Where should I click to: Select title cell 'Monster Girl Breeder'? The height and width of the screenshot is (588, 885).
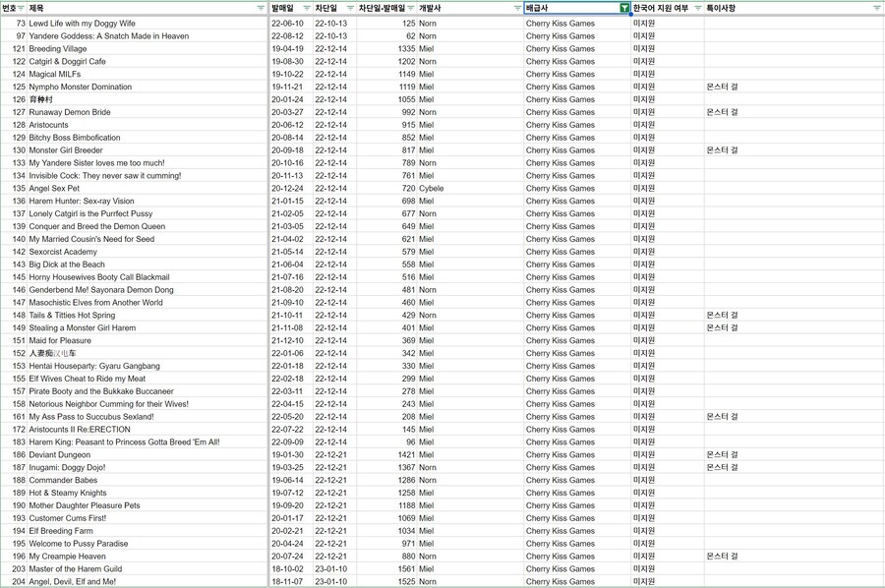[66, 150]
